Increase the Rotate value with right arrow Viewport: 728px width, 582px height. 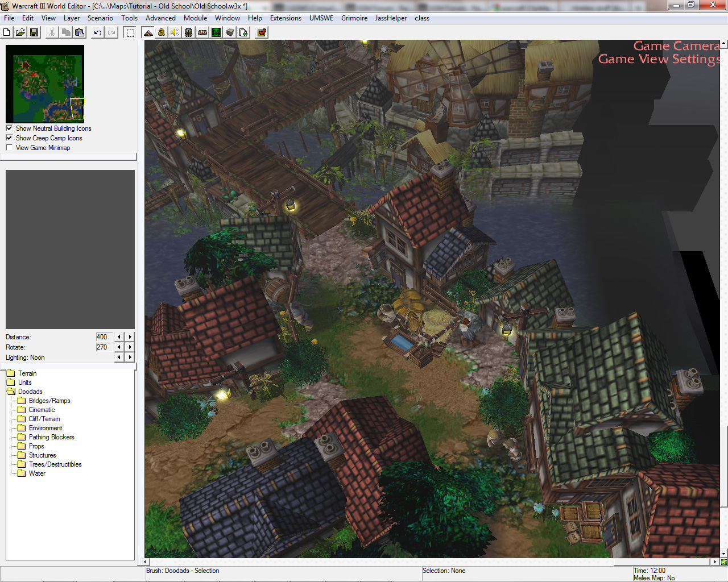[130, 347]
